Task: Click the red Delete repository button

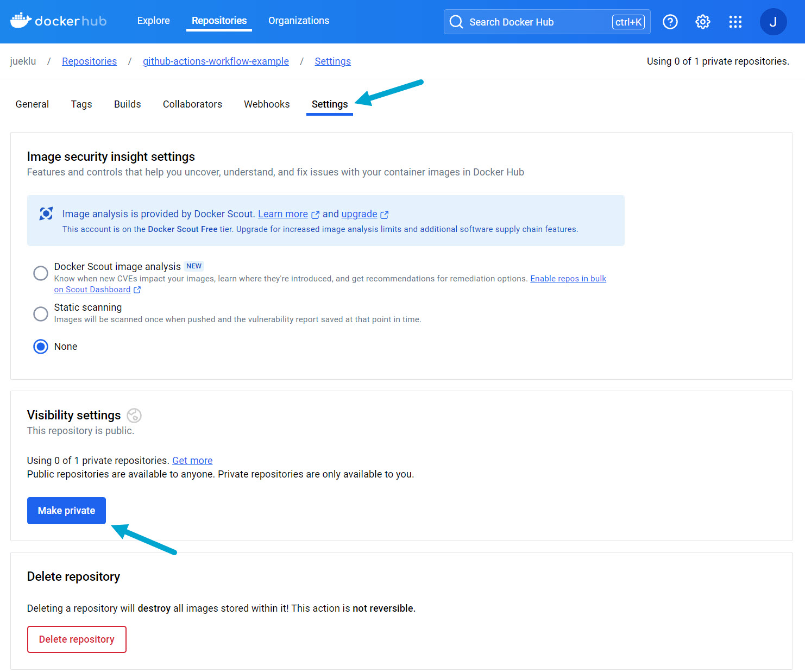Action: (77, 639)
